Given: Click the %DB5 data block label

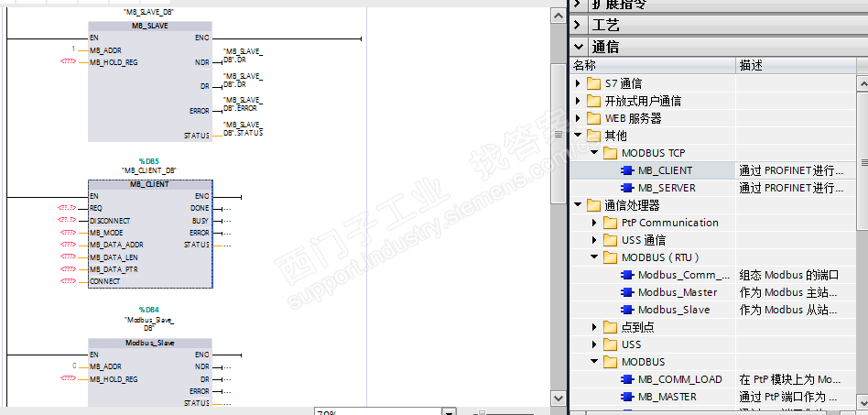Looking at the screenshot, I should tap(149, 161).
